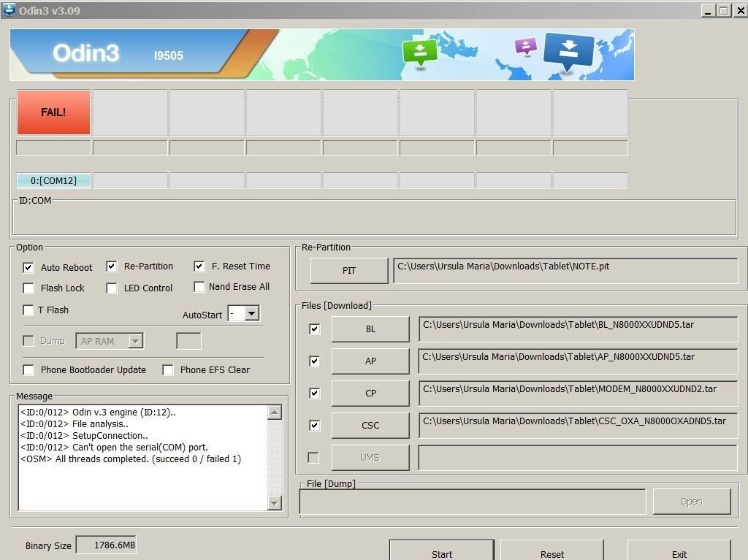This screenshot has width=748, height=560.
Task: Uncheck the CP file checkbox
Action: tap(314, 393)
